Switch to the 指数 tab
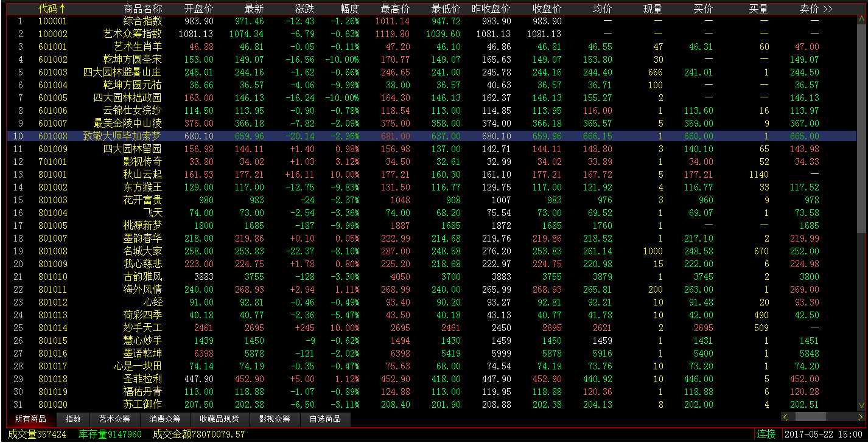This screenshot has width=868, height=443. pyautogui.click(x=73, y=419)
